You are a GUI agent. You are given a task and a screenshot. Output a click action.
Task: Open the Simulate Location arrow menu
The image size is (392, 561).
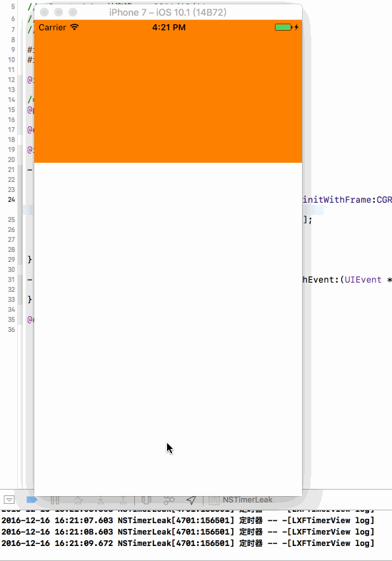pyautogui.click(x=191, y=500)
